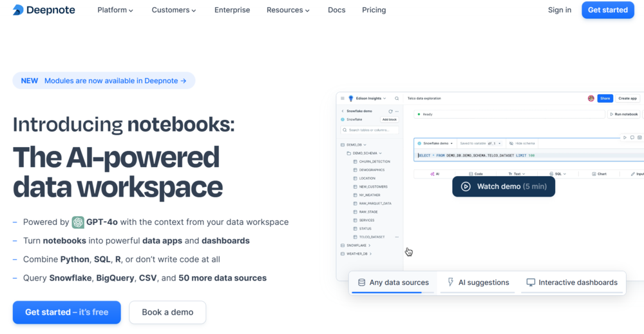Play the Watch demo video
This screenshot has width=644, height=334.
coord(504,186)
